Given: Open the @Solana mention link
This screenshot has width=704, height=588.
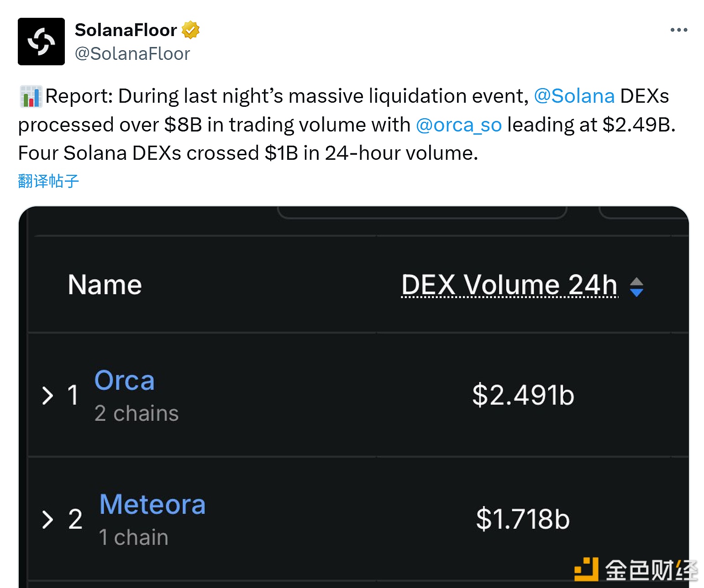Looking at the screenshot, I should 574,96.
